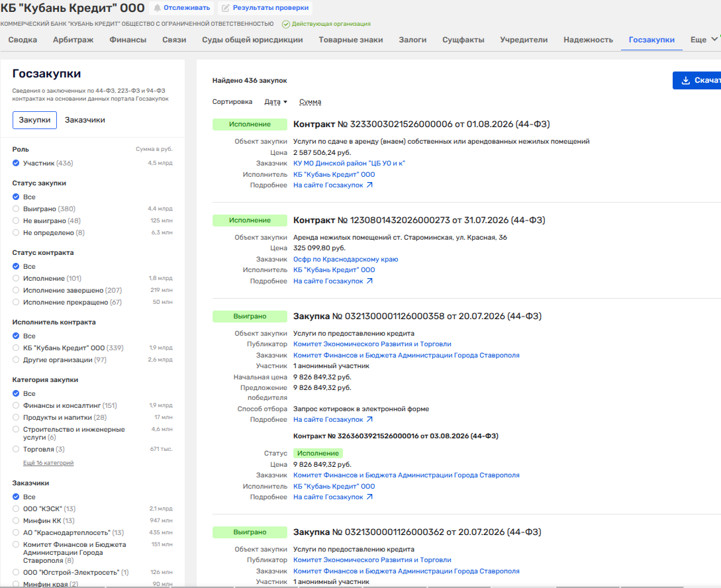721x588 pixels.
Task: Open the Надежность tab
Action: click(588, 40)
